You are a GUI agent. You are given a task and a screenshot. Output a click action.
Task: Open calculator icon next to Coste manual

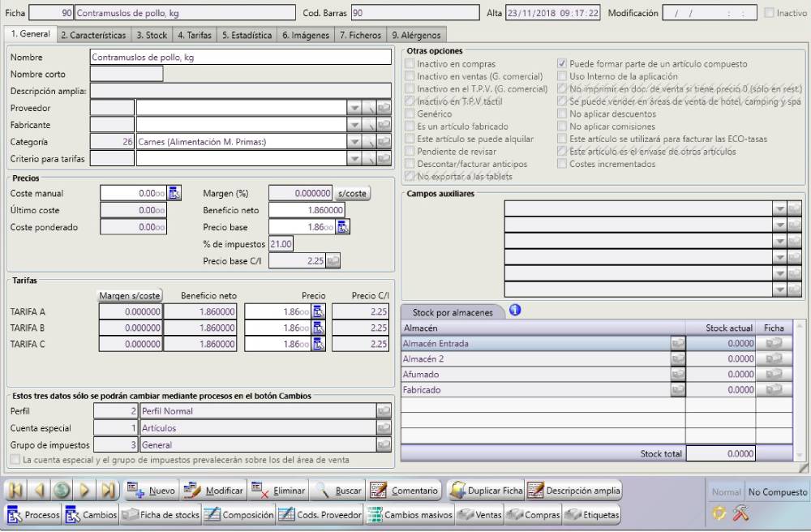174,192
